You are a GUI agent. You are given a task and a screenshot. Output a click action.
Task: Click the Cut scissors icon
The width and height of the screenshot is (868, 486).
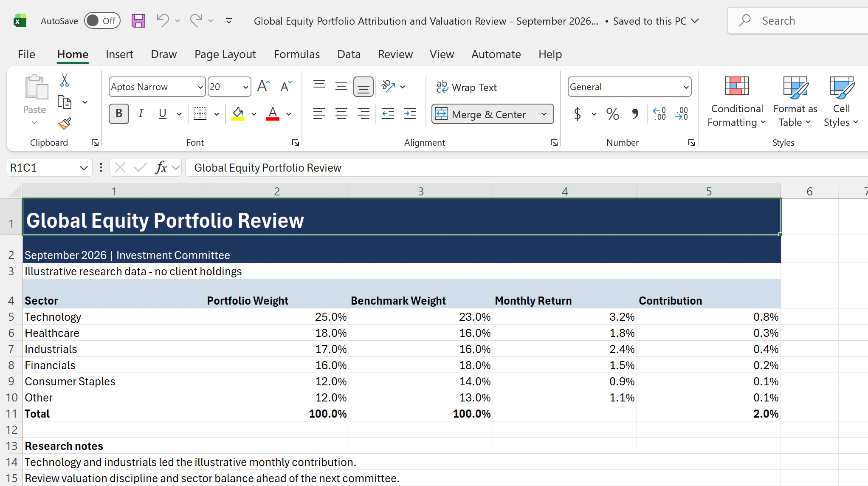[65, 80]
